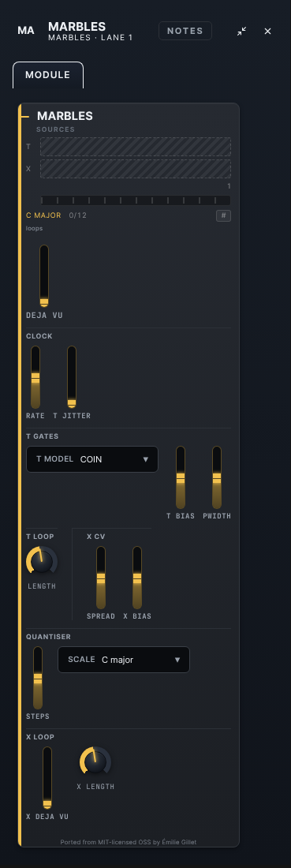Open the SCALE C major dropdown
This screenshot has height=868, width=291.
coord(124,660)
